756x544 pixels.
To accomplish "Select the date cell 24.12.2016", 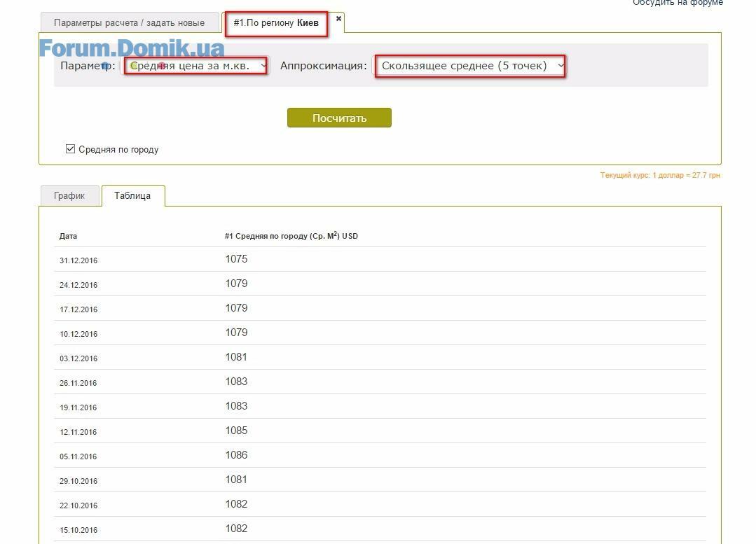I will 78,285.
